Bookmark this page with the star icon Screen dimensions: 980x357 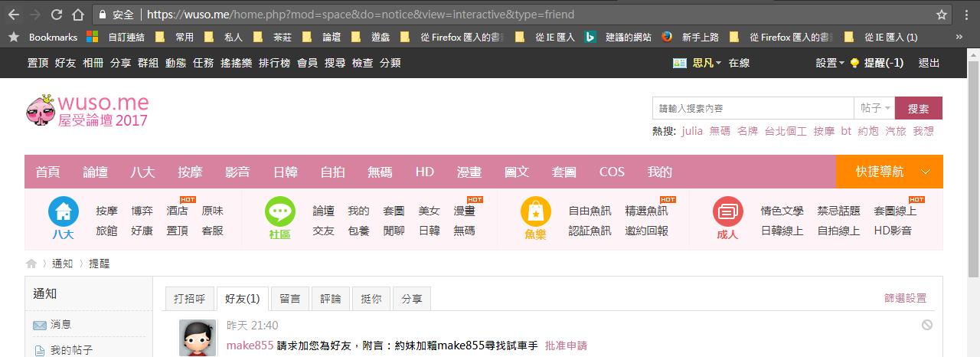click(942, 15)
